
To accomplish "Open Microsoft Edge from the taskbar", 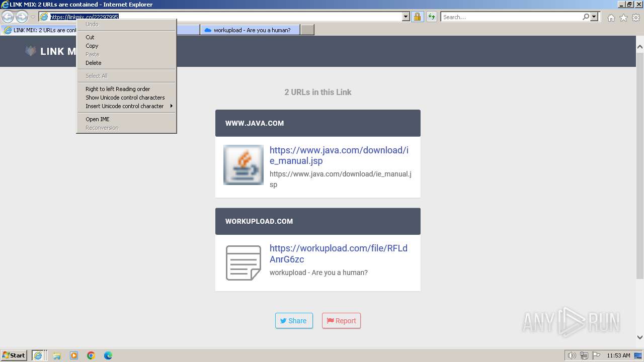I will pyautogui.click(x=108, y=355).
